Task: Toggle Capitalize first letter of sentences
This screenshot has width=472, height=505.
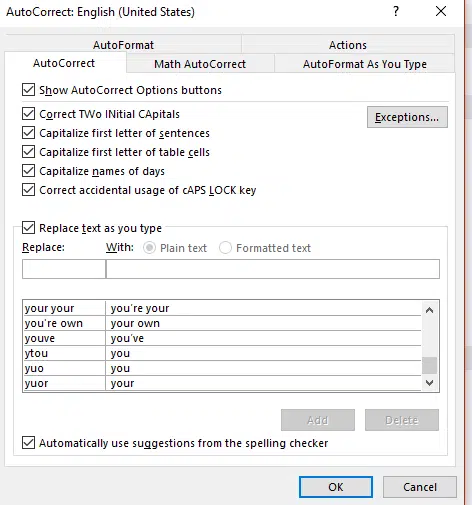Action: 28,133
